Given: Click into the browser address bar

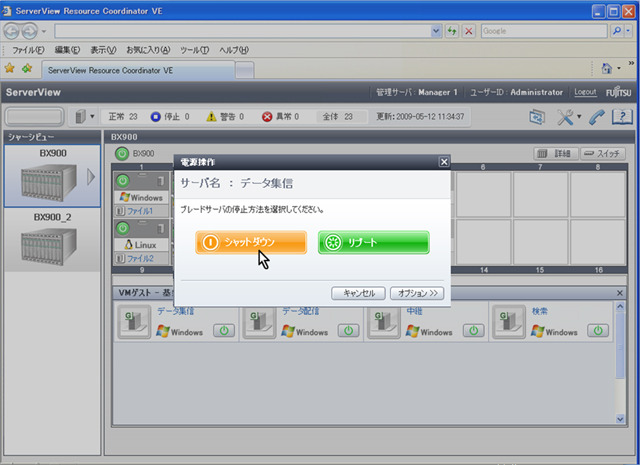Looking at the screenshot, I should pyautogui.click(x=243, y=31).
